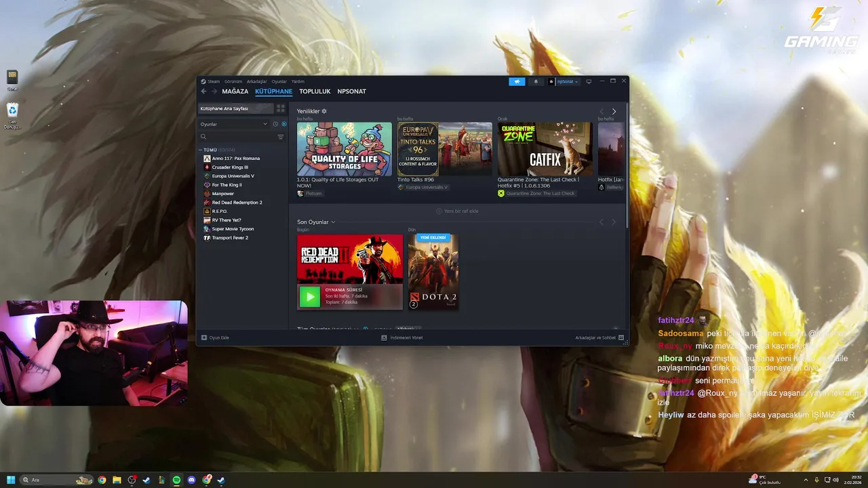Click the Windows taskbar search box
The width and height of the screenshot is (868, 488).
pyautogui.click(x=57, y=480)
